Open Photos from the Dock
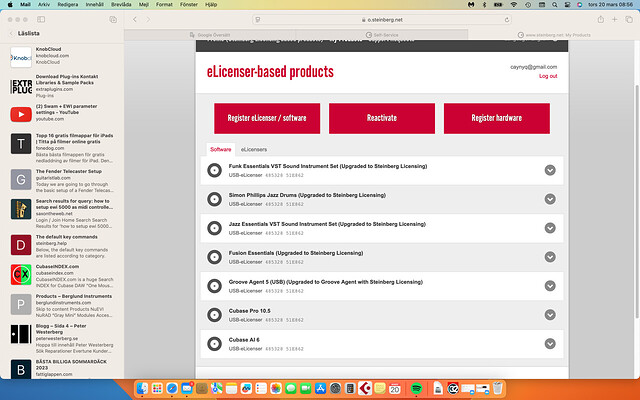 (x=276, y=388)
